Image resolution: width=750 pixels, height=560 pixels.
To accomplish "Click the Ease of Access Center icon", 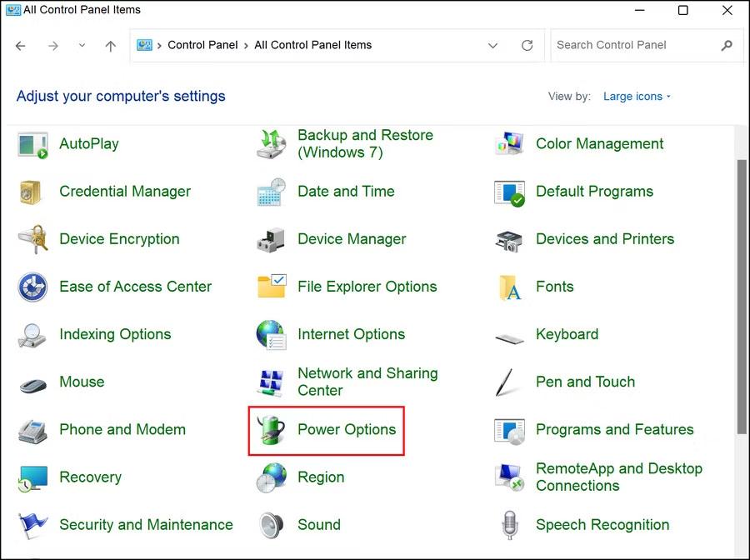I will 32,287.
